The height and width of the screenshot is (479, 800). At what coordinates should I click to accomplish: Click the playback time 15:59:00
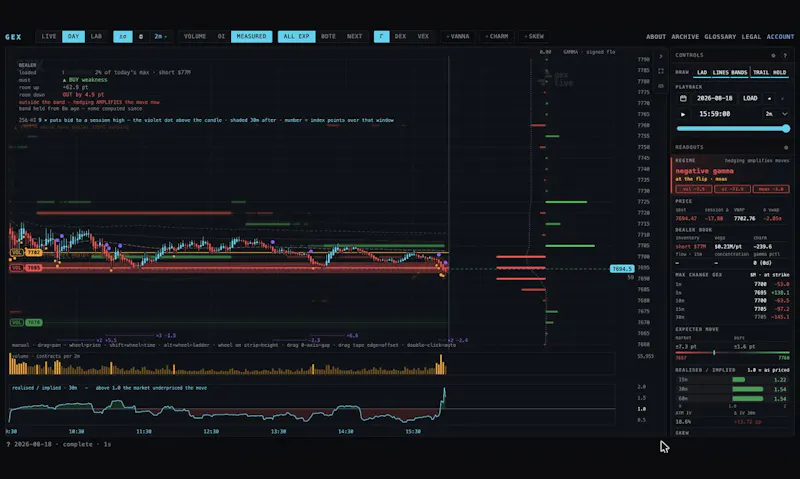(714, 114)
